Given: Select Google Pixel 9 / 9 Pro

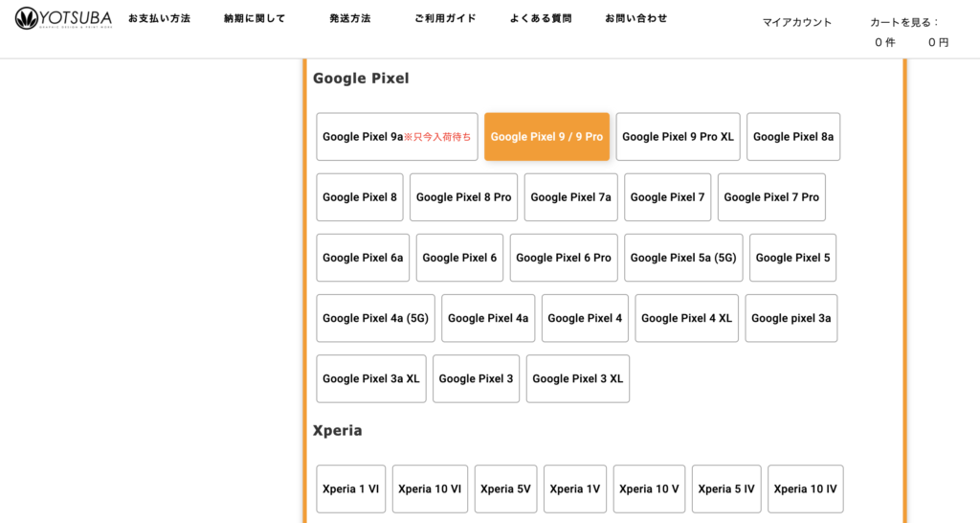Looking at the screenshot, I should pyautogui.click(x=546, y=137).
